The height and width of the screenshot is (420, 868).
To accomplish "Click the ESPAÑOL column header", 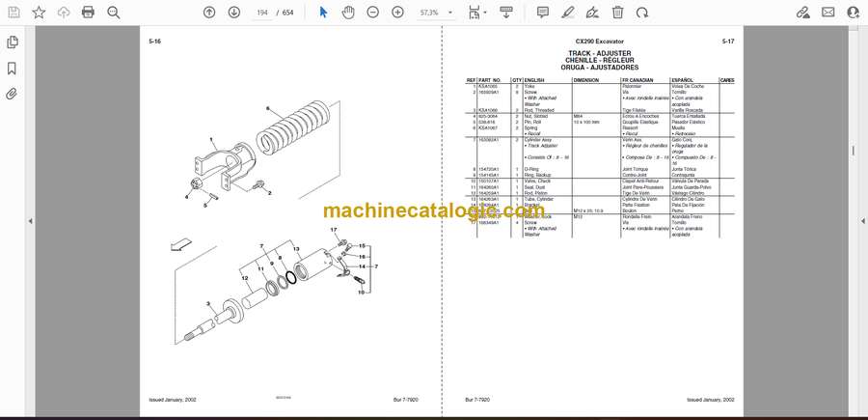I will [682, 80].
